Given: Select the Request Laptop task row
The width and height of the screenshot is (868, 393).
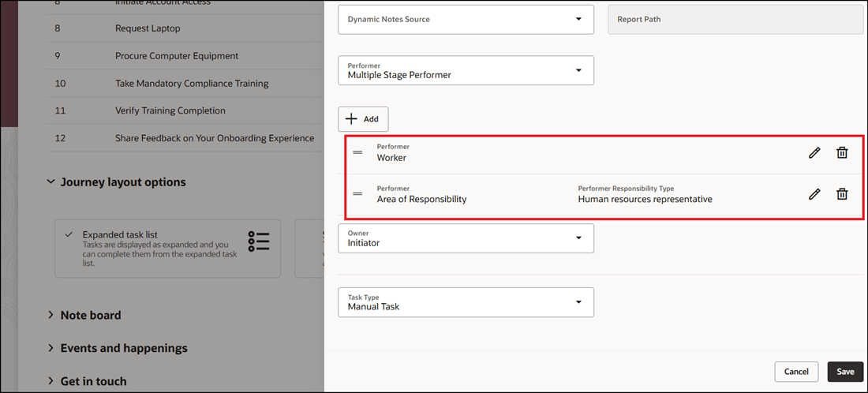Looking at the screenshot, I should pos(185,28).
